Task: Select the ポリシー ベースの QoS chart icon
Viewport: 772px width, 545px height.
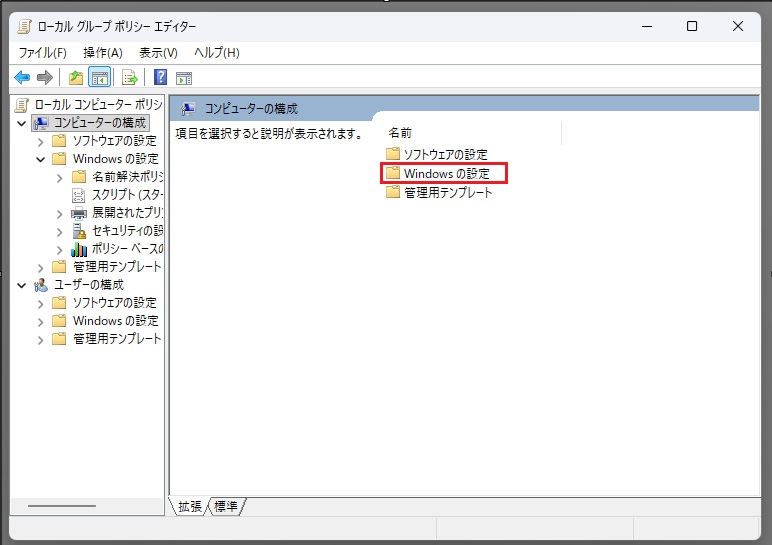Action: pos(80,249)
